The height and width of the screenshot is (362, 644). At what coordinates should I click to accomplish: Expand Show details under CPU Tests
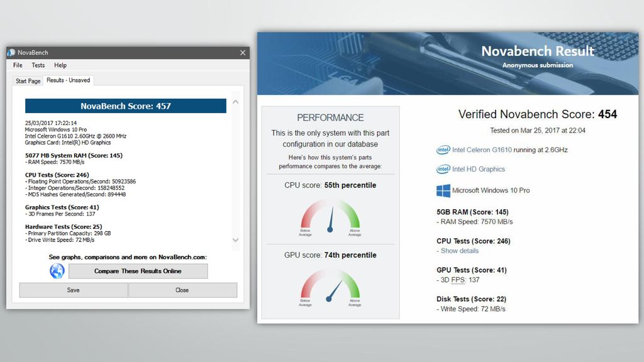coord(460,251)
